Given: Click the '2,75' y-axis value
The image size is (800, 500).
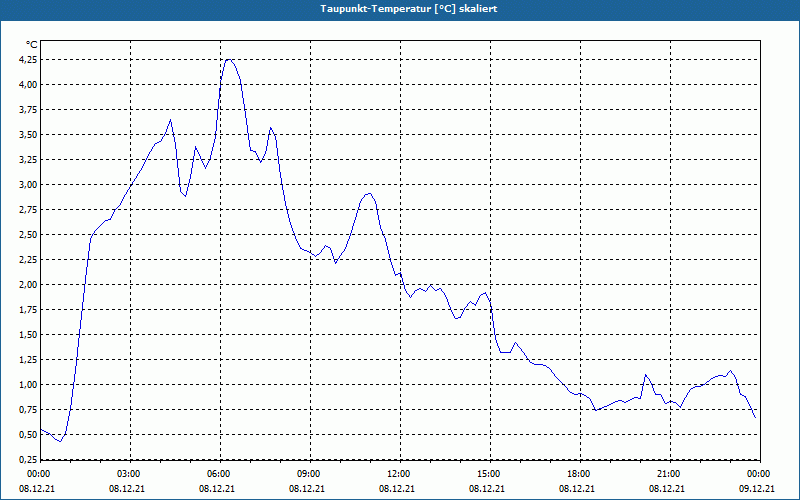Looking at the screenshot, I should [x=28, y=210].
